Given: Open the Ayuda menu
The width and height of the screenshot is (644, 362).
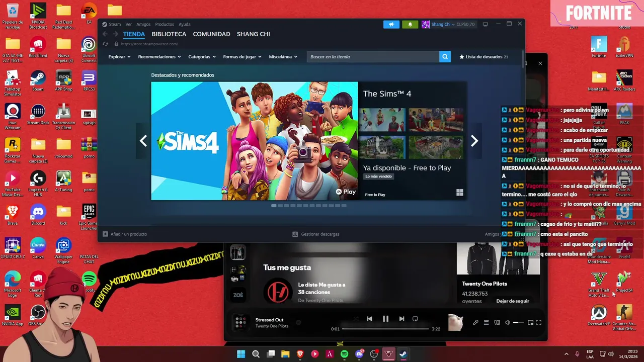Looking at the screenshot, I should coord(185,24).
